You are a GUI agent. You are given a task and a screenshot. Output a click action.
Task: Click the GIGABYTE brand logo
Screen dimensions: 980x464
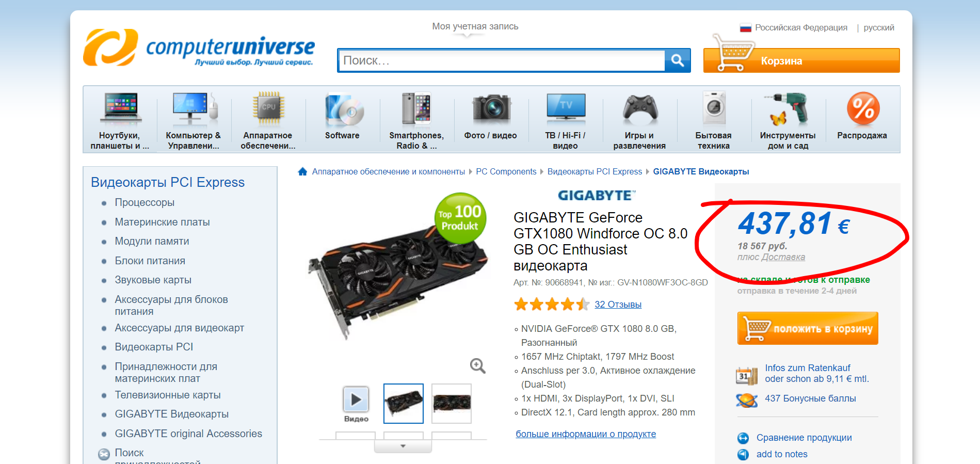click(x=597, y=195)
